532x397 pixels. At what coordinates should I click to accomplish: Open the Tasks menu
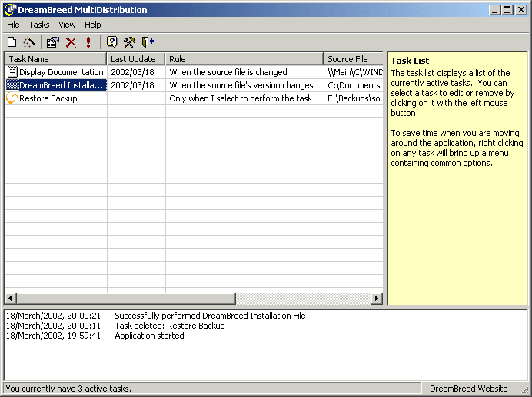coord(39,25)
